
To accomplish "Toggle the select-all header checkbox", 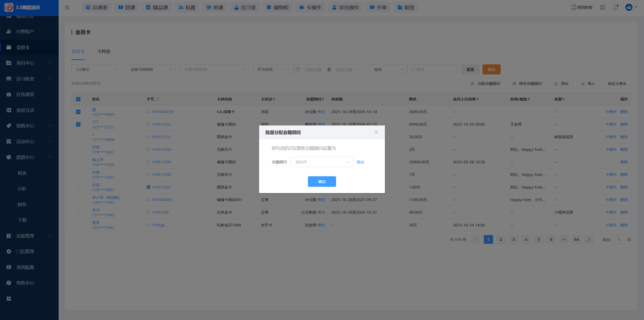I will point(78,99).
